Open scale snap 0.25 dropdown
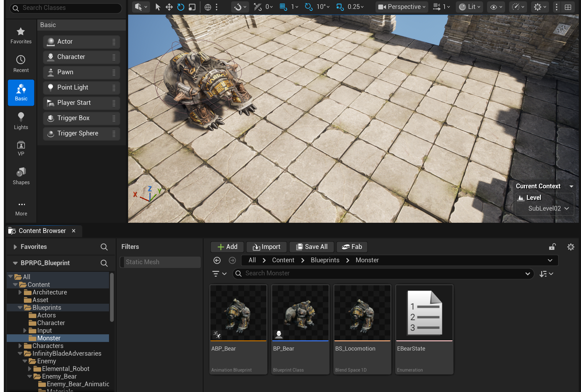The width and height of the screenshot is (581, 392). tap(356, 7)
